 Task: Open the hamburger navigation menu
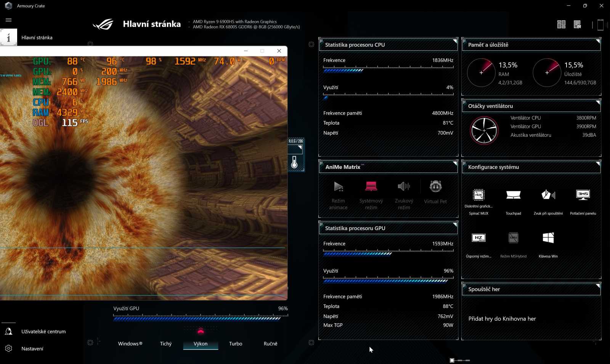pos(8,20)
